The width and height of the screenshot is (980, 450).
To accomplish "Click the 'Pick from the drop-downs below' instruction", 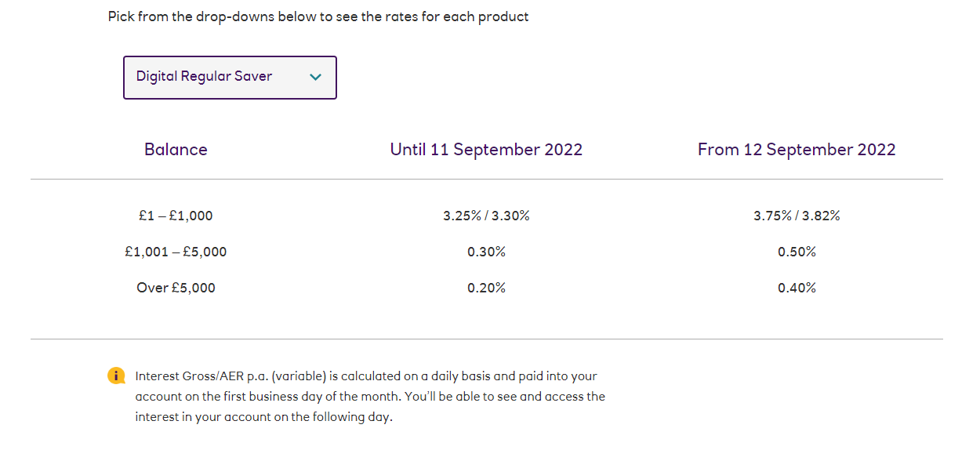I will [318, 16].
